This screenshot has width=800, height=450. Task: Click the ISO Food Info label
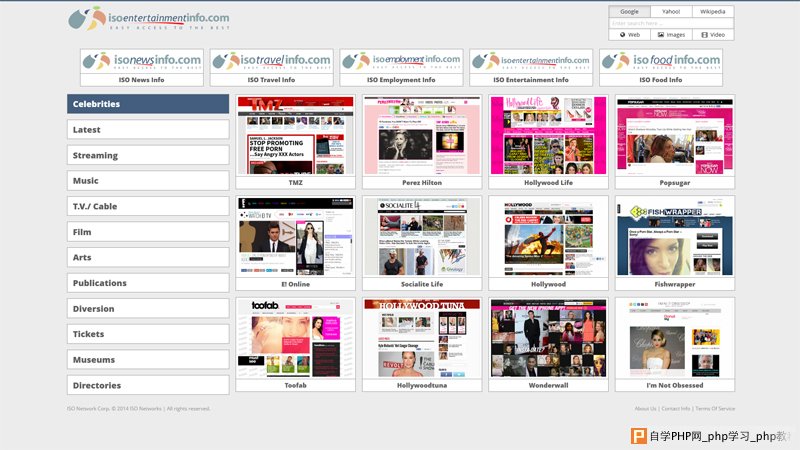tap(661, 80)
